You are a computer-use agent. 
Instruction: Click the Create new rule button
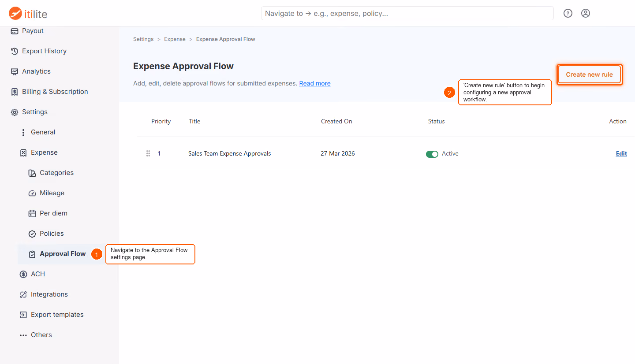coord(589,74)
